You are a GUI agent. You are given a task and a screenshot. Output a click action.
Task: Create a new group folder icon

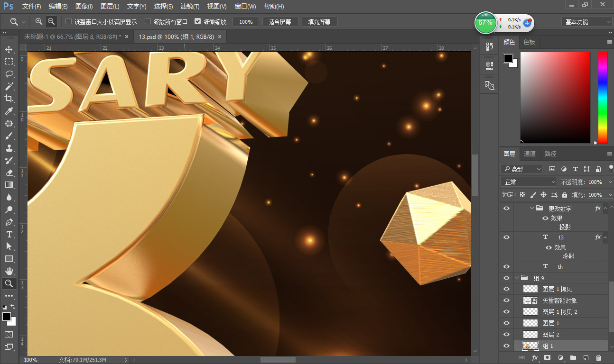pos(573,358)
